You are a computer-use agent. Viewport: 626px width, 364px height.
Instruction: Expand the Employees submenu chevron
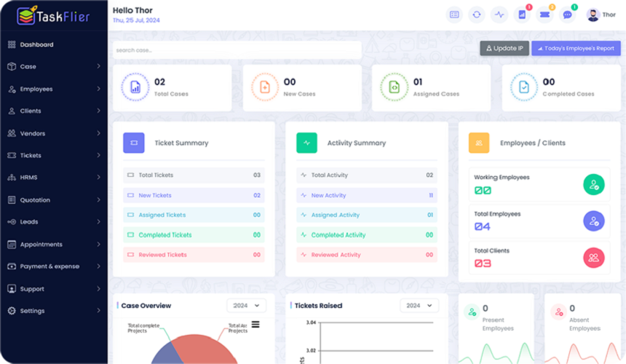coord(98,89)
